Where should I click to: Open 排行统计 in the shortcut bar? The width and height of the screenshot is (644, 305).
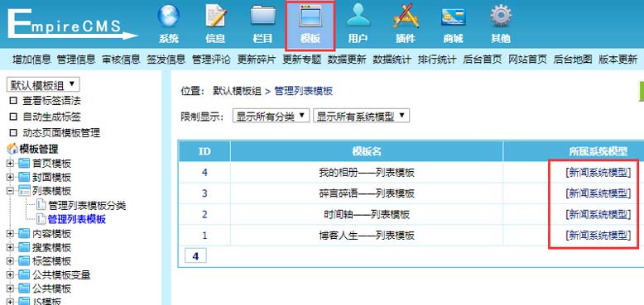(x=437, y=60)
